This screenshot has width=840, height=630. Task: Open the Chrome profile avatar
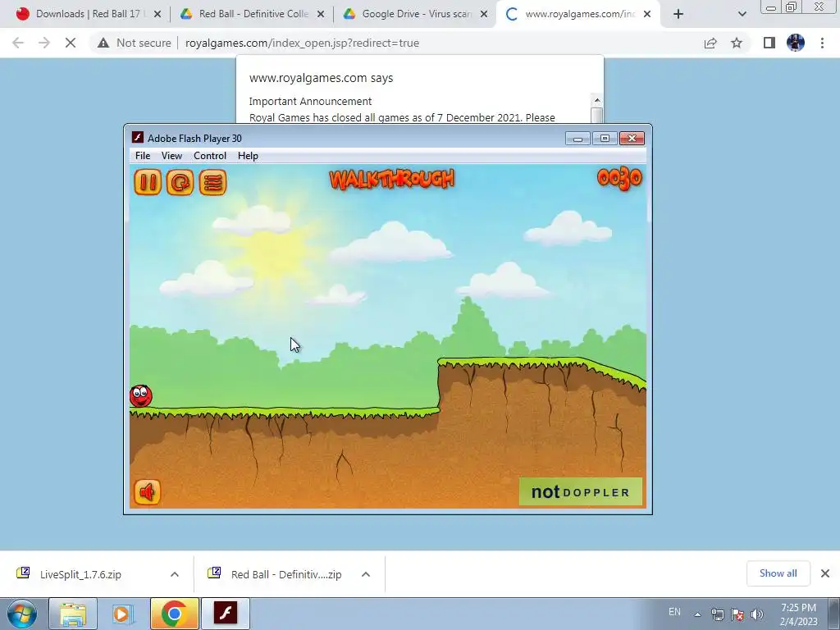[x=796, y=43]
